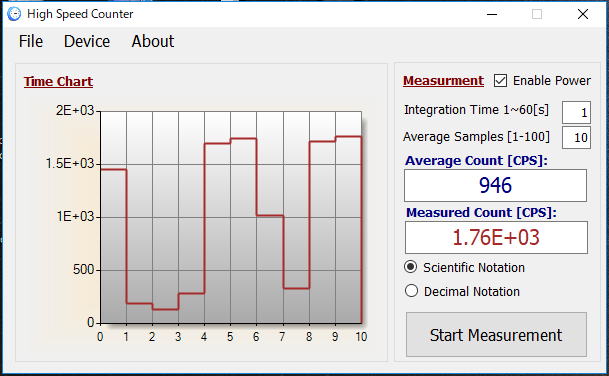Click the Time Chart heading

tap(58, 82)
